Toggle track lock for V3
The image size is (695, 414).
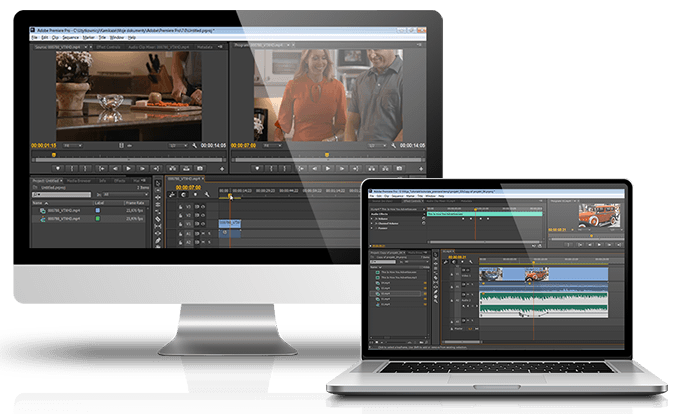pyautogui.click(x=180, y=207)
